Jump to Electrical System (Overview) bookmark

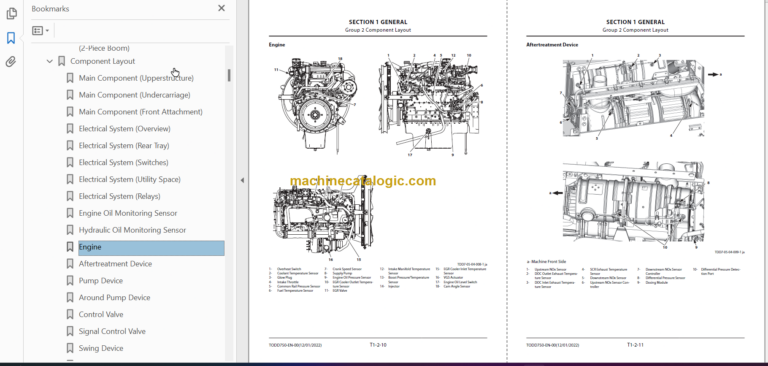coord(124,128)
